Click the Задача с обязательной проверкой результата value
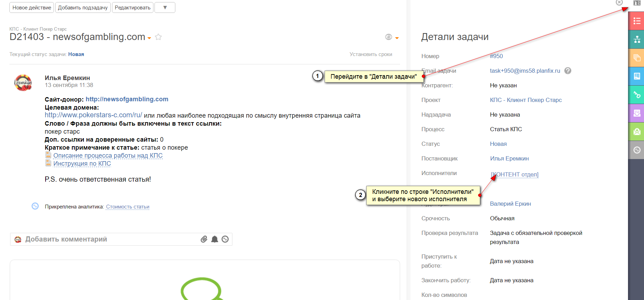This screenshot has height=300, width=644. (536, 237)
